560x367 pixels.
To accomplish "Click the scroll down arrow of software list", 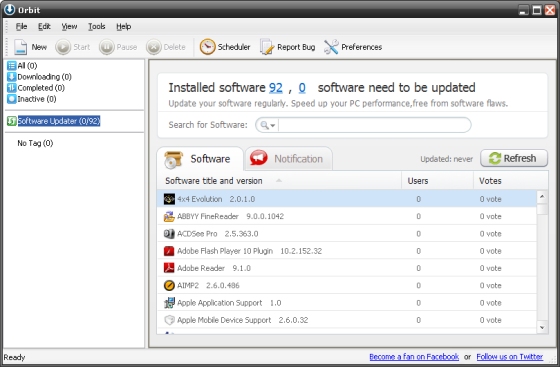I will tap(542, 327).
